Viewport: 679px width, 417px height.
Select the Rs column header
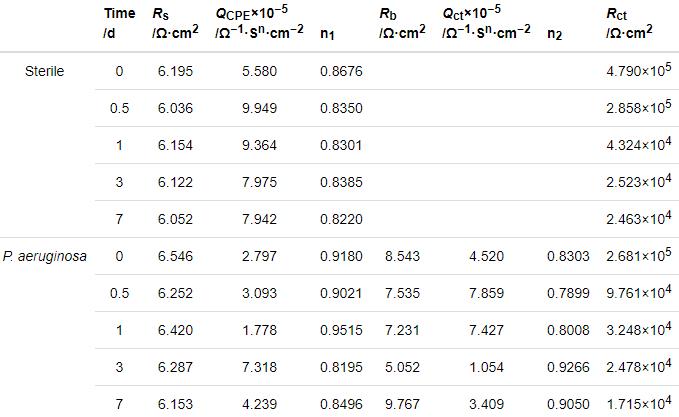[174, 24]
